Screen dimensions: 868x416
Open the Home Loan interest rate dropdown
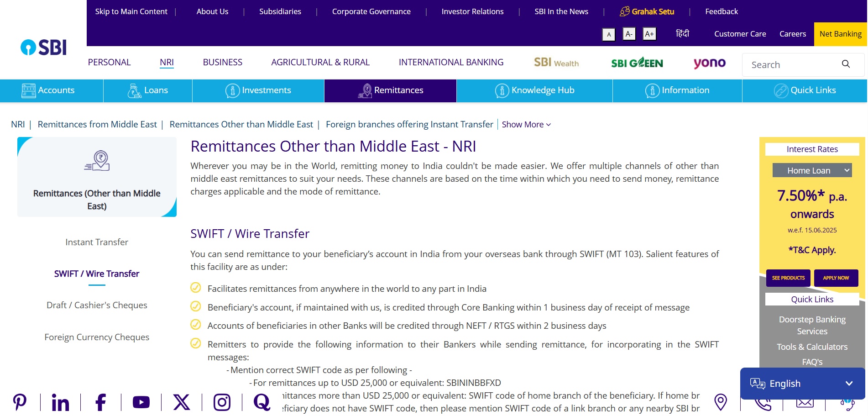(812, 170)
